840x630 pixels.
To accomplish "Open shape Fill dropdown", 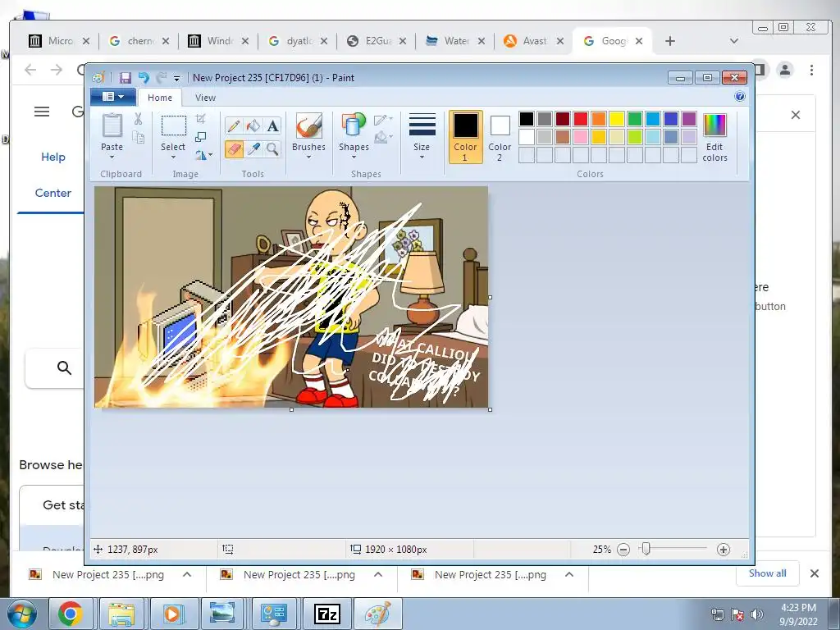I will point(383,138).
